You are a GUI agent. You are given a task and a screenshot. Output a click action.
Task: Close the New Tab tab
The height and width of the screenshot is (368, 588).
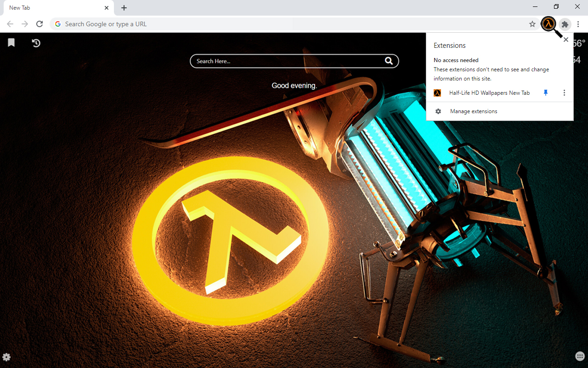(x=107, y=8)
